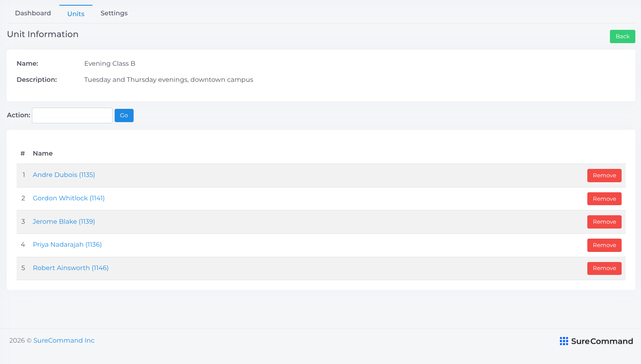Click the green Back button

[622, 36]
